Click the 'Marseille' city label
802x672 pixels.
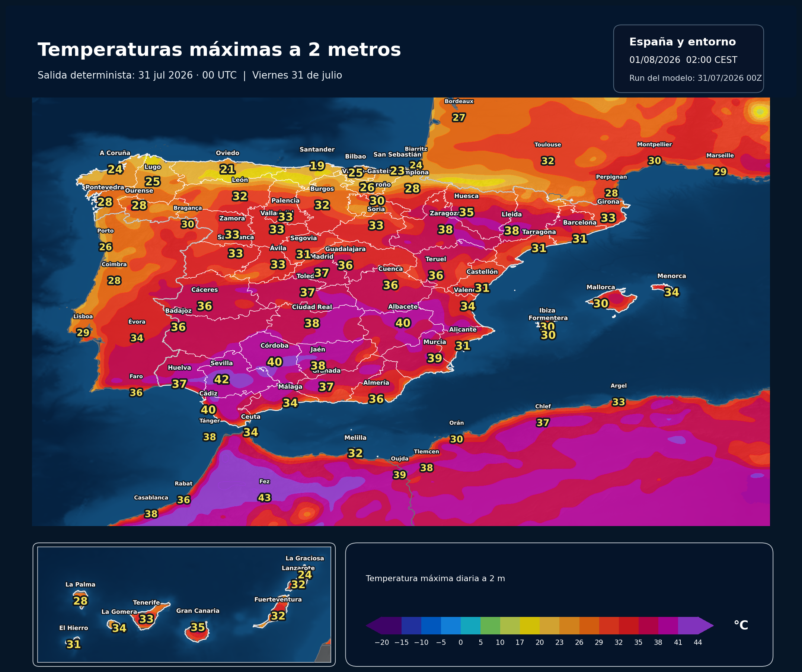[720, 156]
